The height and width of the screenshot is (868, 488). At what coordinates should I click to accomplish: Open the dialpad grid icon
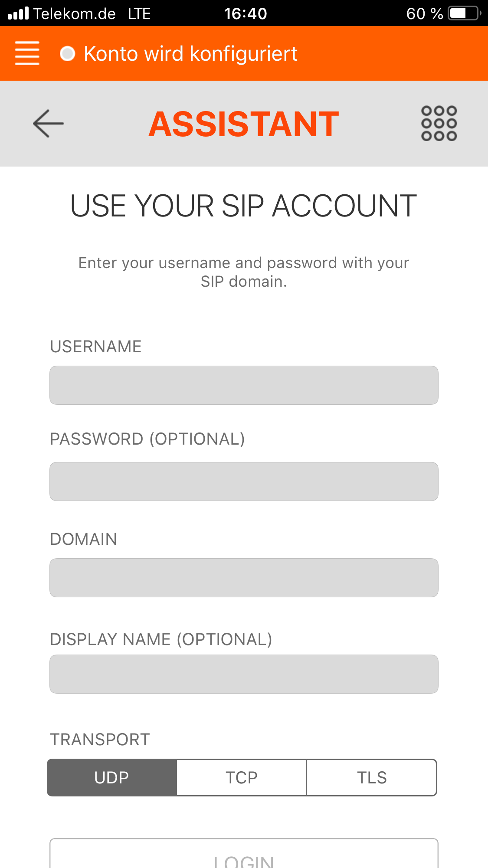[x=439, y=124]
